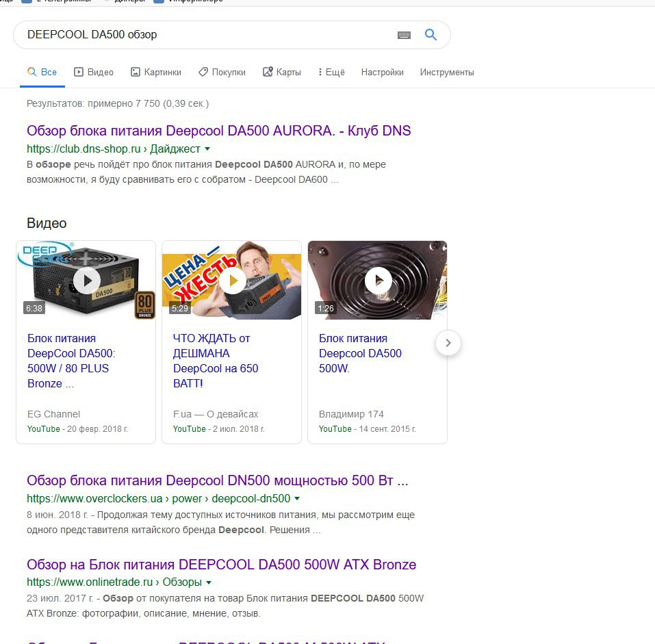
Task: Open Настройки menu
Action: (x=382, y=72)
